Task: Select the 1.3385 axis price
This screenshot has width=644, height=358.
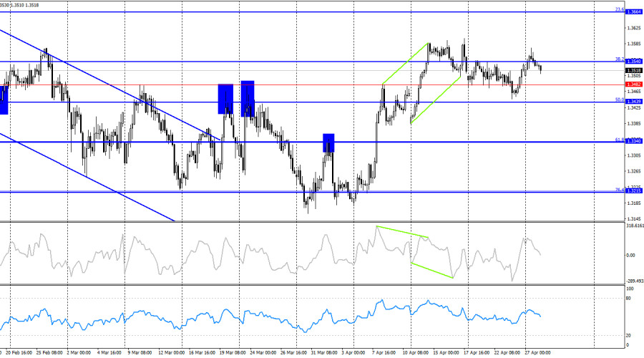Action: click(x=634, y=124)
